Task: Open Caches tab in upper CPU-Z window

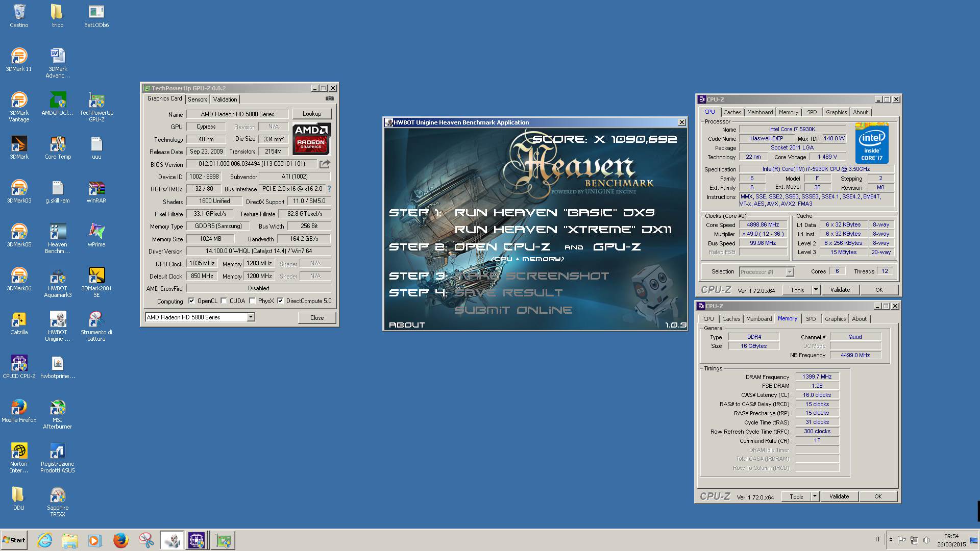Action: click(x=732, y=112)
